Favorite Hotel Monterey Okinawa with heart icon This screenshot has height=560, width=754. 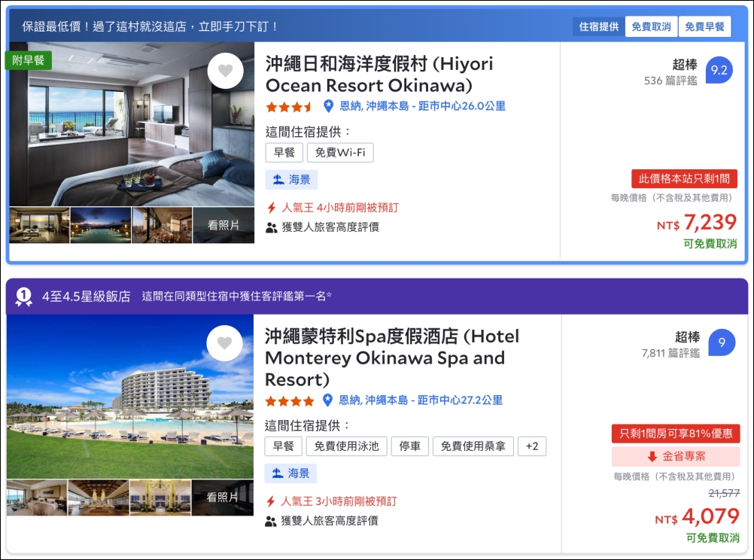[224, 343]
